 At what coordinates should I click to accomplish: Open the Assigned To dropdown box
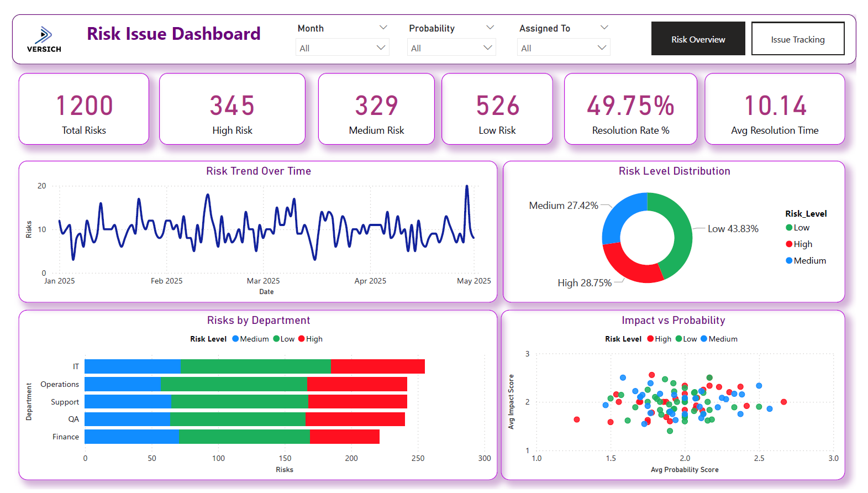tap(564, 48)
